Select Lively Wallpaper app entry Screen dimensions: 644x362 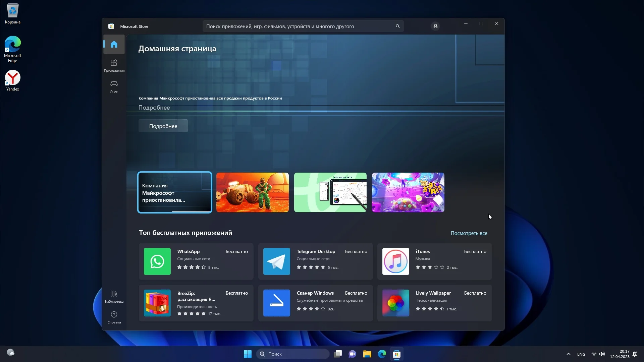tap(434, 303)
